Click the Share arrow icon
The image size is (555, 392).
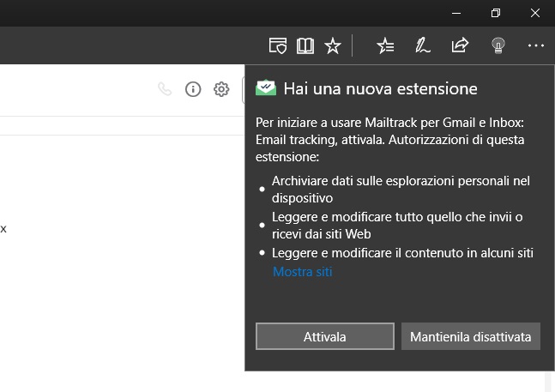coord(460,45)
